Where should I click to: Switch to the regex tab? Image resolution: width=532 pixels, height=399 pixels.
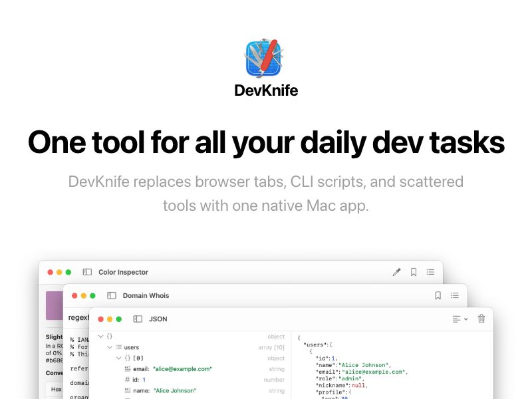tap(77, 317)
